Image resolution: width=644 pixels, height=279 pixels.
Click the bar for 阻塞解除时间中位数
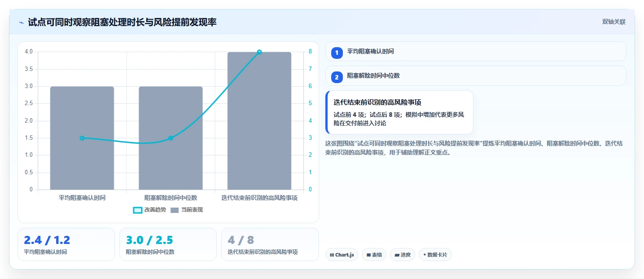coord(171,138)
